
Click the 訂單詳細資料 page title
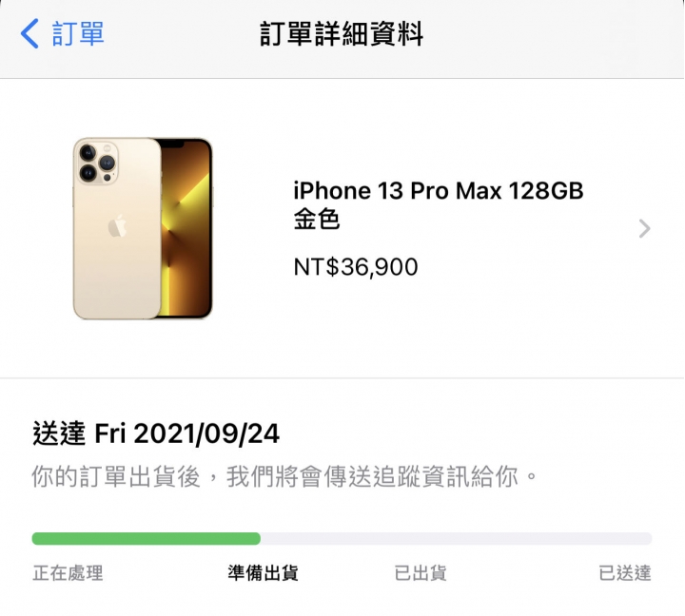coord(342,33)
